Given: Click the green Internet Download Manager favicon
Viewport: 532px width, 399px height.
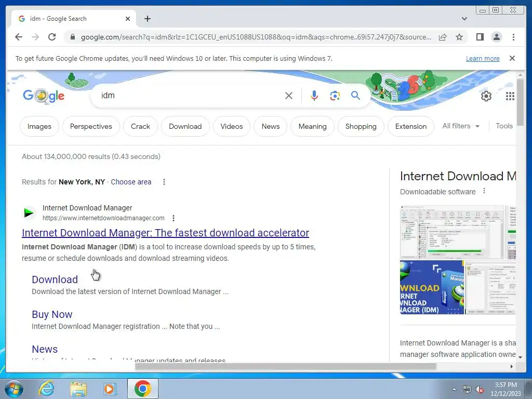Looking at the screenshot, I should (29, 212).
